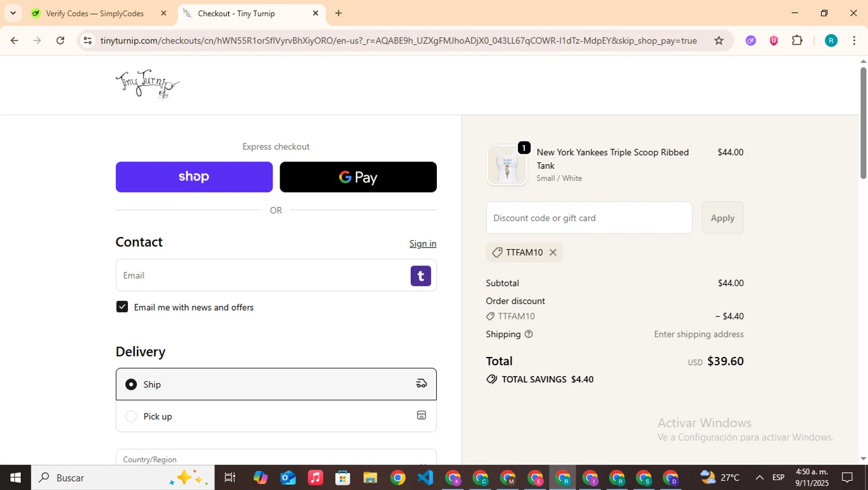Image resolution: width=868 pixels, height=490 pixels.
Task: Open the Country/Region dropdown
Action: (276, 458)
